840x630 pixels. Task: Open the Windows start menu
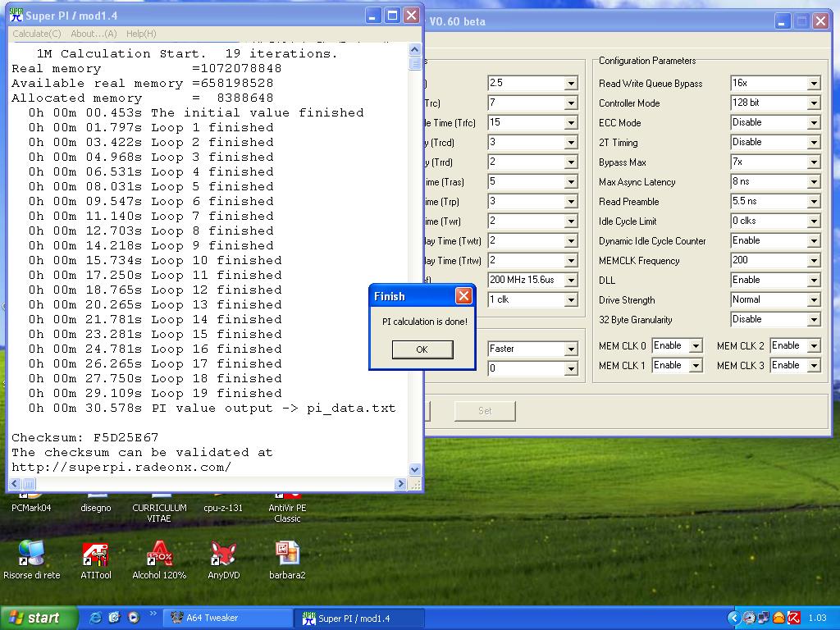(39, 618)
